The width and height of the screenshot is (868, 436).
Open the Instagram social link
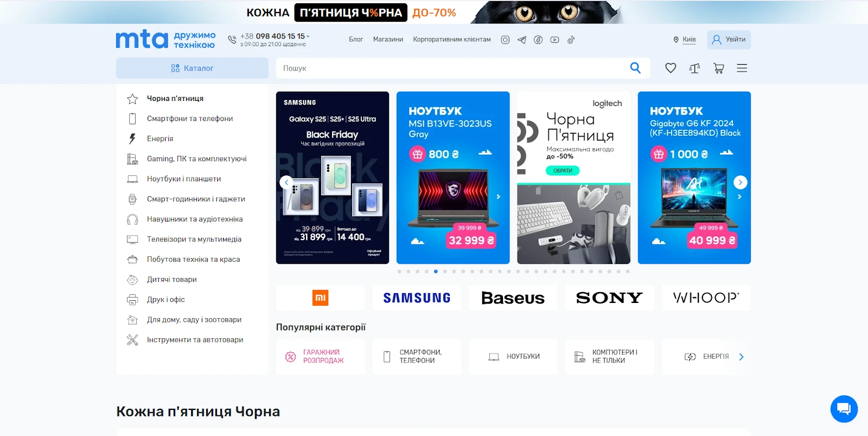pos(505,40)
